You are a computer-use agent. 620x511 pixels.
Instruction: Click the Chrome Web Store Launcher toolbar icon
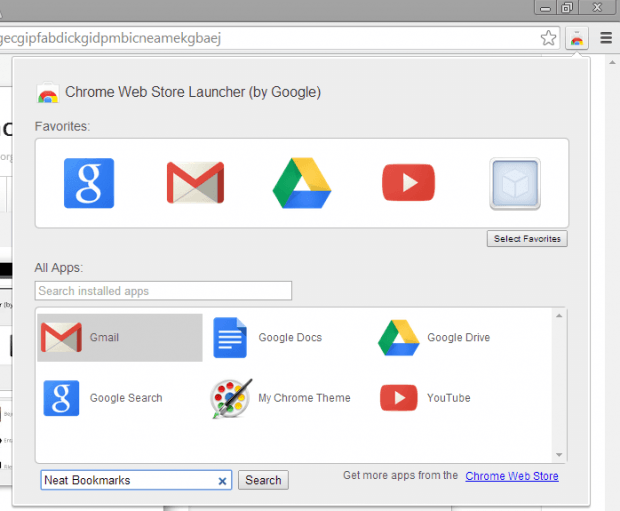[x=577, y=38]
